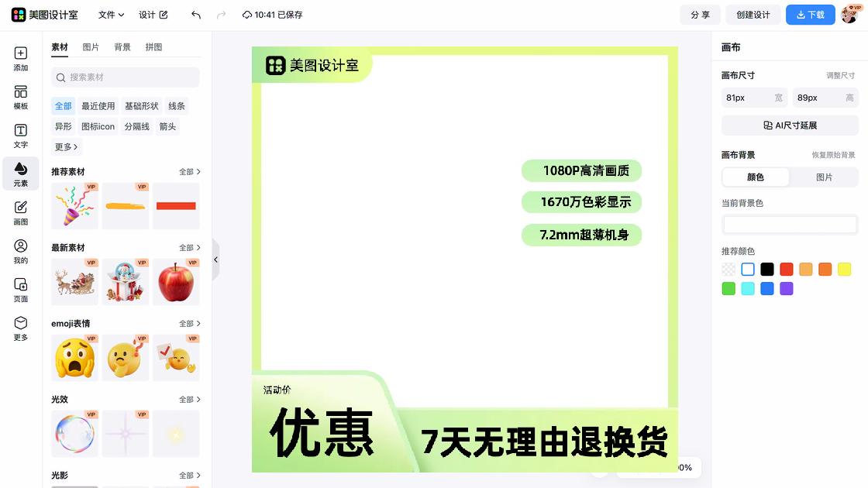Screen dimensions: 868x488
Task: Open the 模板 (templates) panel
Action: [x=20, y=97]
